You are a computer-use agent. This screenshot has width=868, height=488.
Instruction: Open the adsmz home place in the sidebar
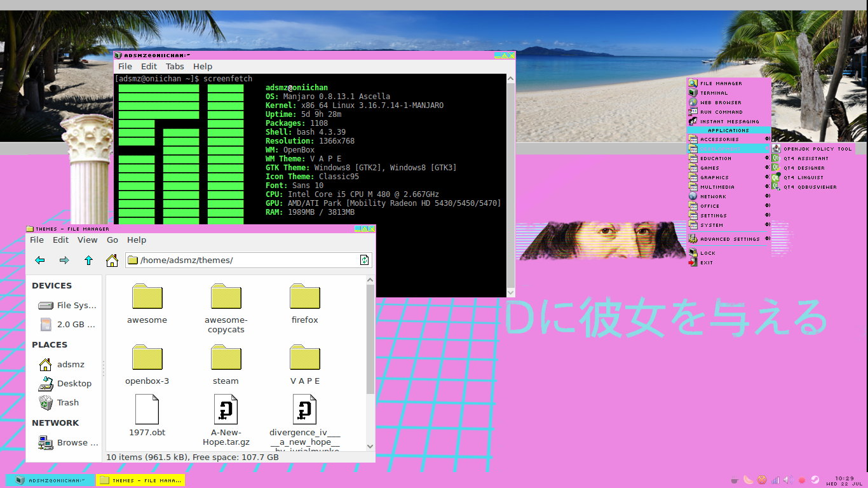click(62, 364)
